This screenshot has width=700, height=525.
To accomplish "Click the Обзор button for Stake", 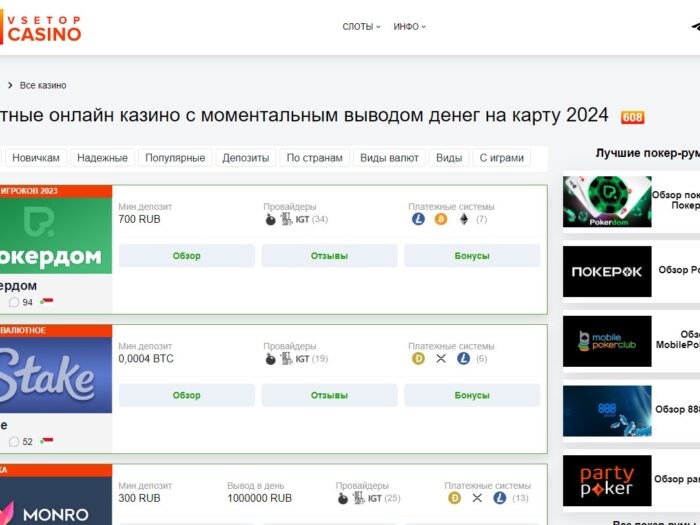I will tap(187, 395).
